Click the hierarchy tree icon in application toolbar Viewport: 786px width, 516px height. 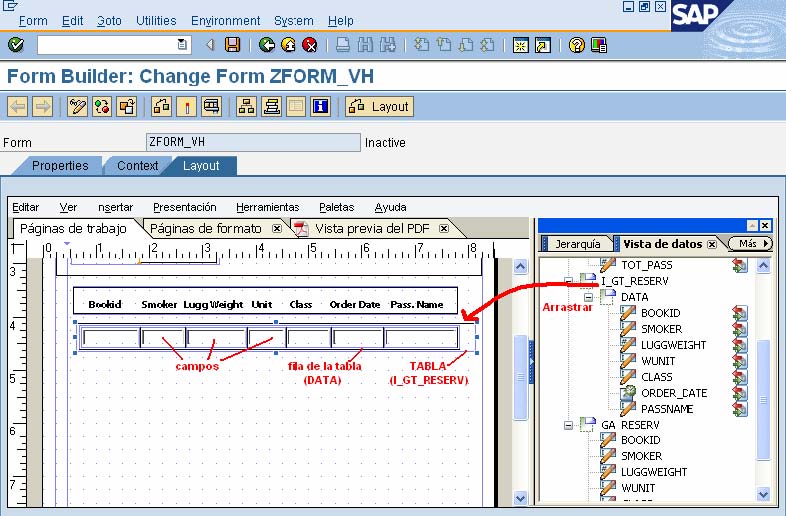[x=246, y=106]
